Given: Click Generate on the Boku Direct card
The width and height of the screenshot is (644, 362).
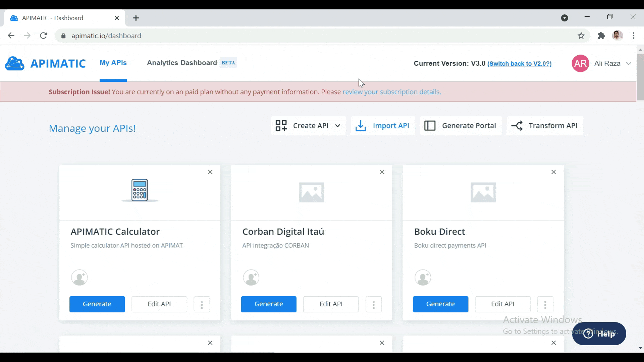Looking at the screenshot, I should click(x=440, y=304).
